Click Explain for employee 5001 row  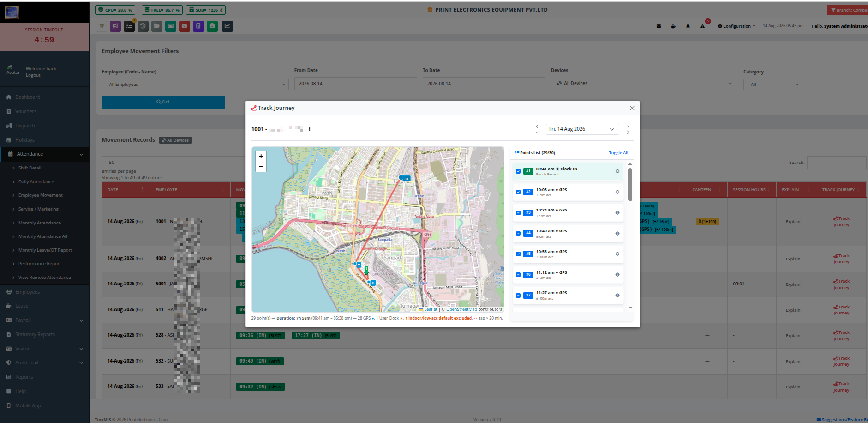point(793,284)
